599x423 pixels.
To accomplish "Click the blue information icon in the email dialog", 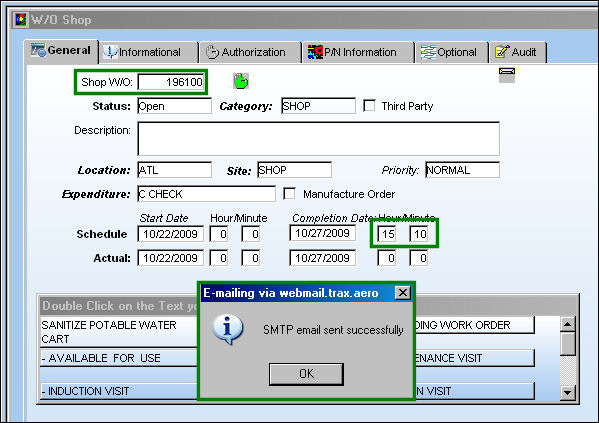I will point(228,329).
